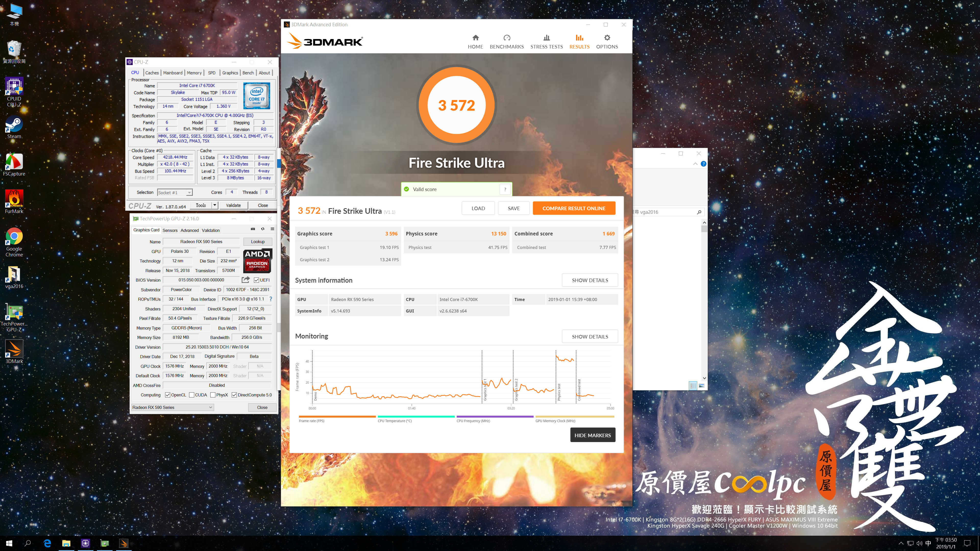Click COMPARE RESULT ONLINE button

click(x=574, y=208)
